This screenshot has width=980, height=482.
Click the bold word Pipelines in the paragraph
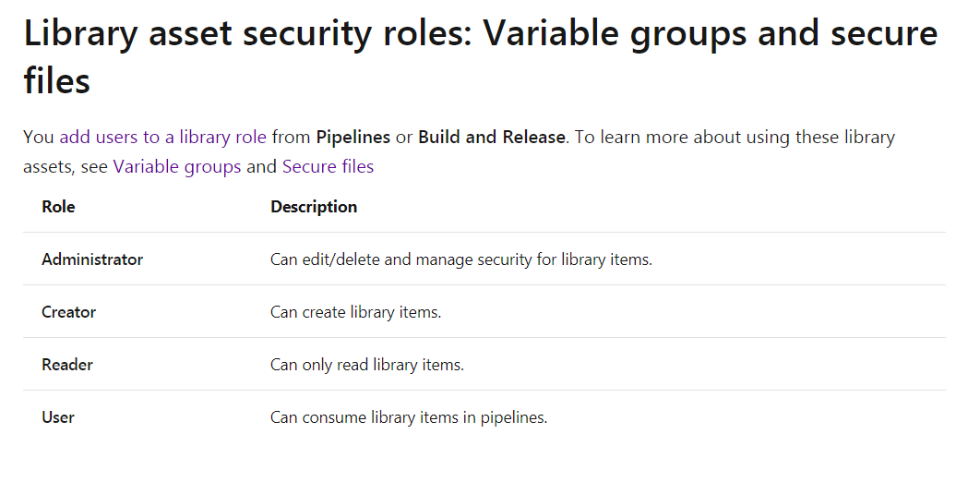click(353, 137)
